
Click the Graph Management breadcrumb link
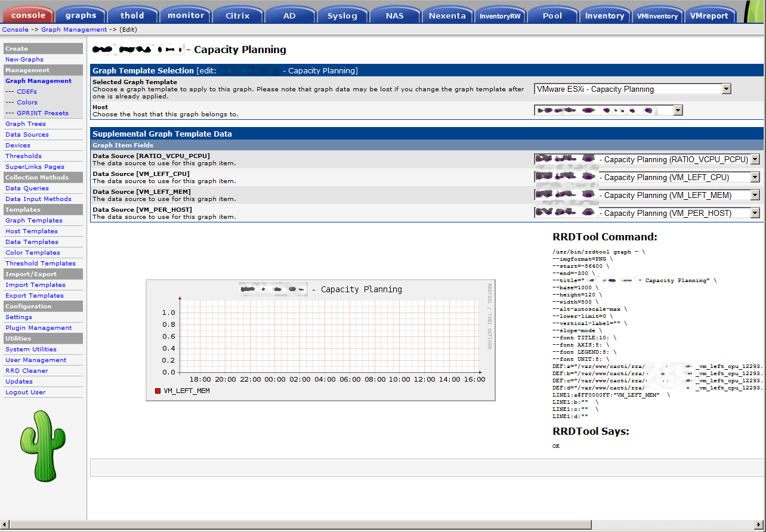click(x=74, y=29)
